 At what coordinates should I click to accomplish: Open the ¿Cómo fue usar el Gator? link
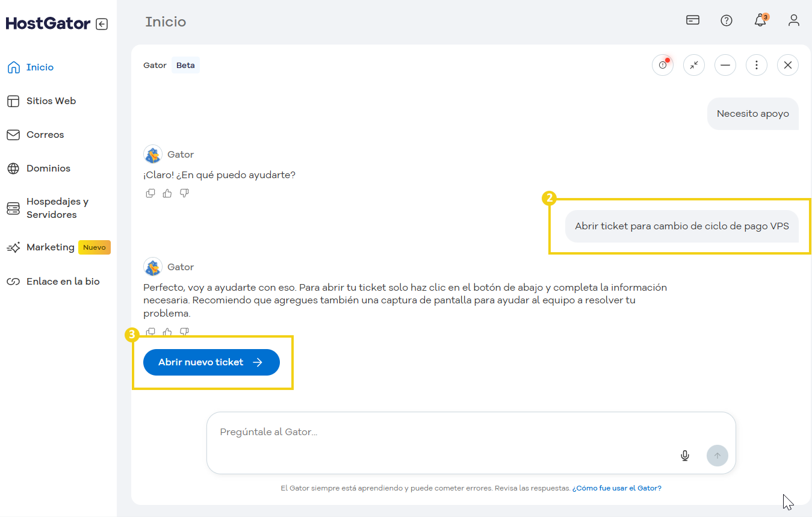[617, 488]
